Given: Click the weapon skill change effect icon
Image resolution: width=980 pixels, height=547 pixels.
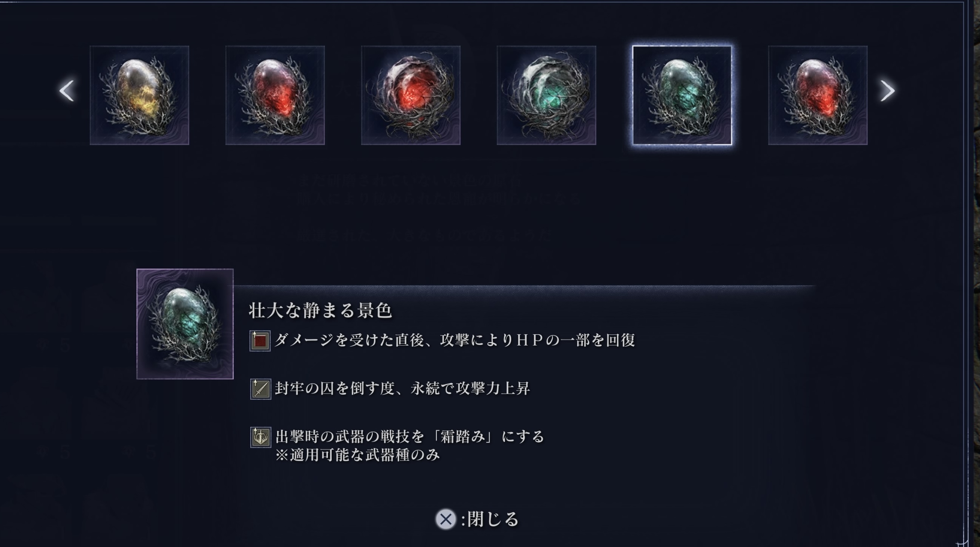Looking at the screenshot, I should pyautogui.click(x=260, y=437).
